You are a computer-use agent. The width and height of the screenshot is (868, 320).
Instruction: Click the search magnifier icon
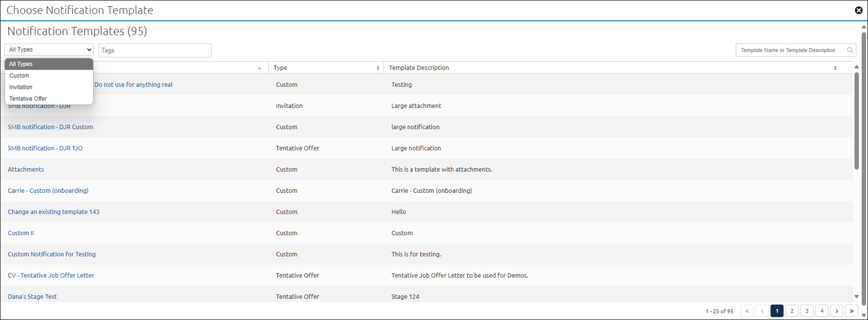[850, 50]
